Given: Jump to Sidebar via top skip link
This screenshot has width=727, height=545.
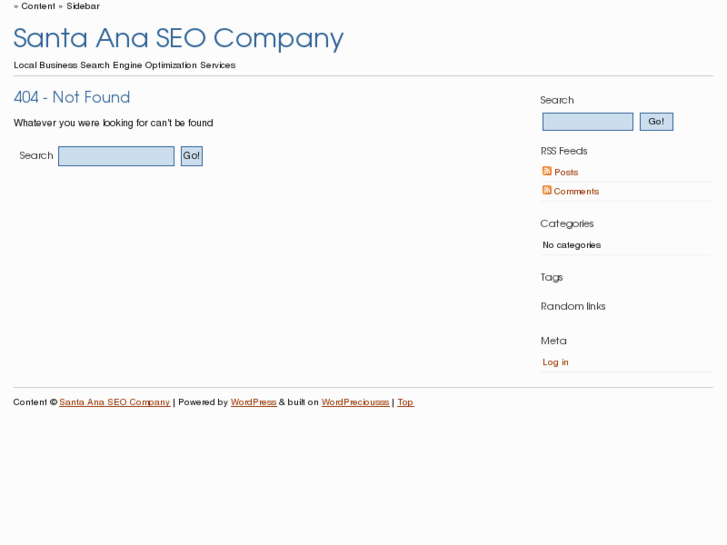Looking at the screenshot, I should (83, 6).
